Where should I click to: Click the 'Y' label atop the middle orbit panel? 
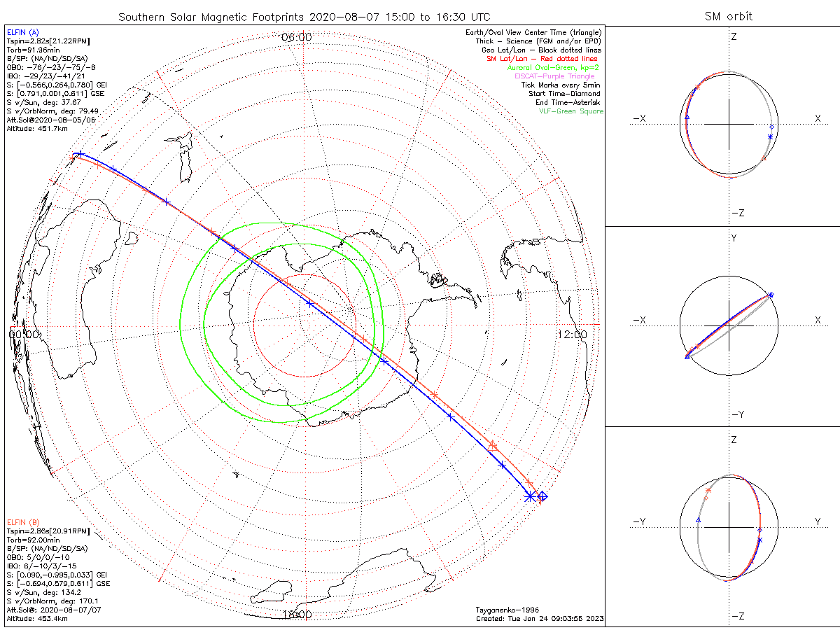tap(734, 239)
